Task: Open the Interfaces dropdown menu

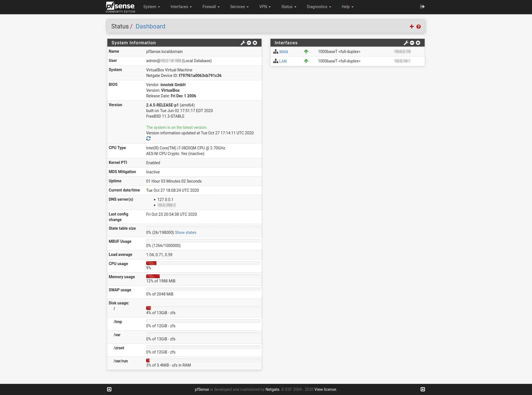Action: tap(181, 7)
